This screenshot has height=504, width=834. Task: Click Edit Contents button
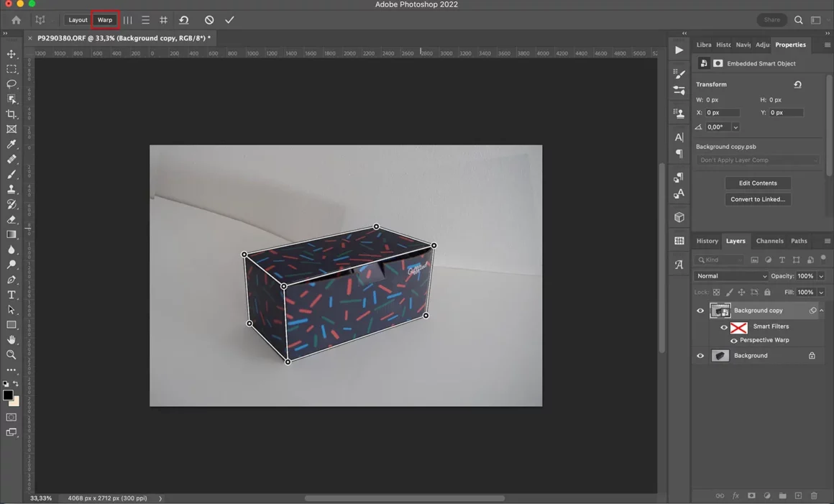point(757,183)
